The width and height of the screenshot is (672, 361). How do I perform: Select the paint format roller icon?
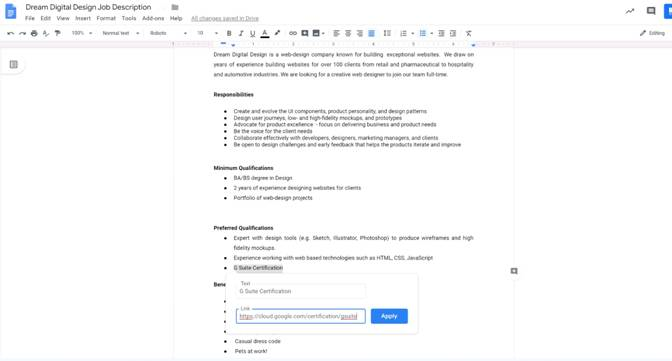coord(57,33)
